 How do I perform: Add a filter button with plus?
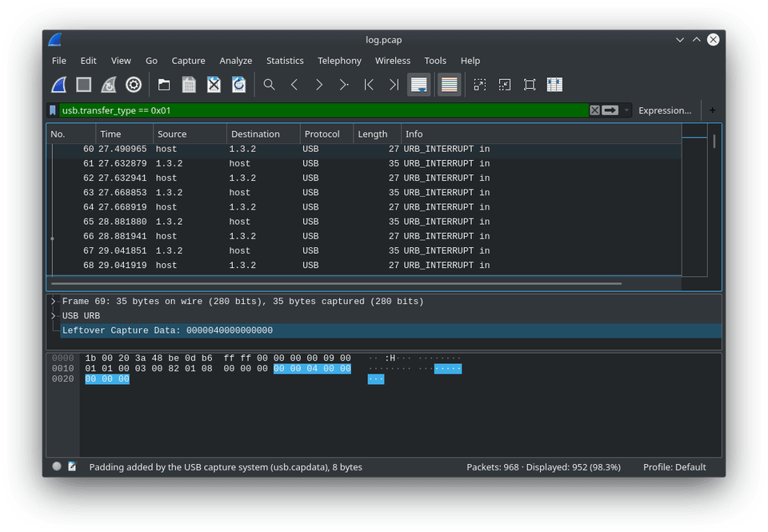tap(712, 110)
